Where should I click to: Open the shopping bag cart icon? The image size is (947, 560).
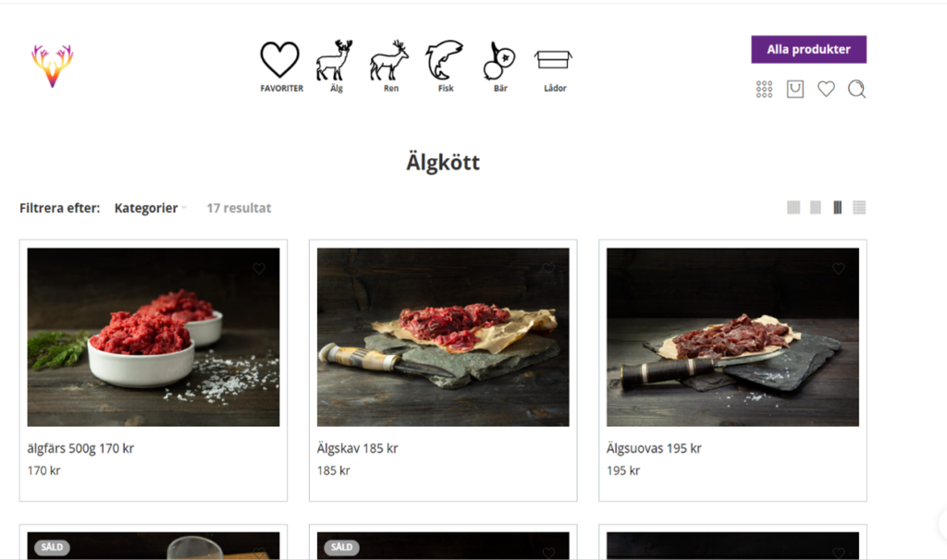point(794,90)
